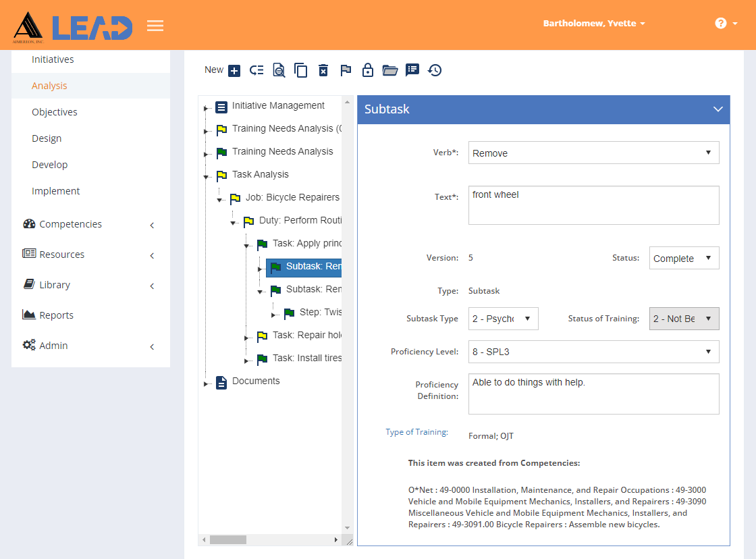Viewport: 756px width, 559px height.
Task: Click the Documents file icon in tree
Action: click(221, 383)
